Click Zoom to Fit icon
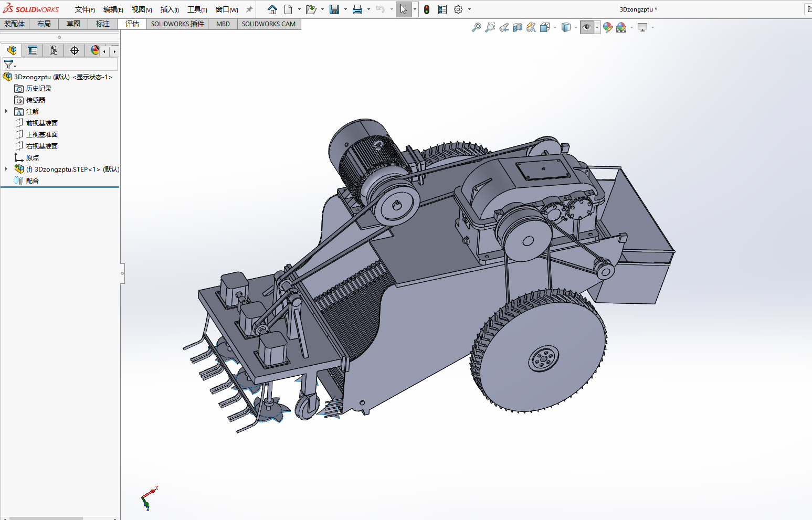Viewport: 812px width, 520px height. (477, 27)
